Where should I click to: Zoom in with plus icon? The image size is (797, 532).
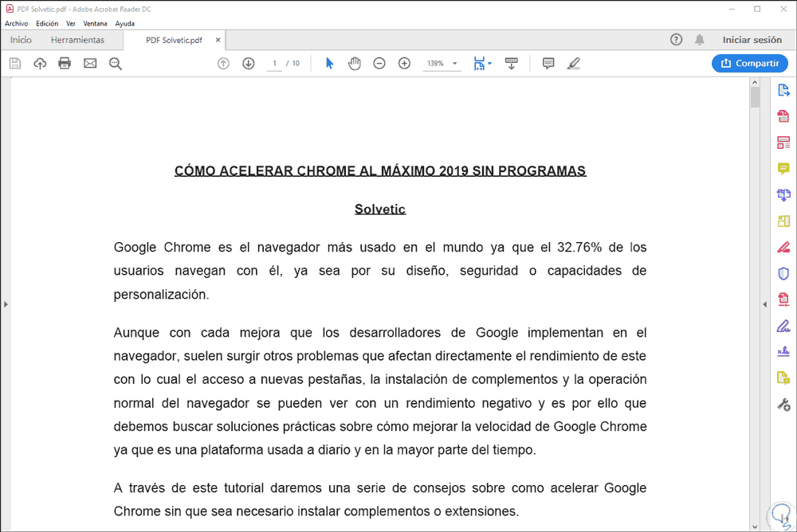404,64
